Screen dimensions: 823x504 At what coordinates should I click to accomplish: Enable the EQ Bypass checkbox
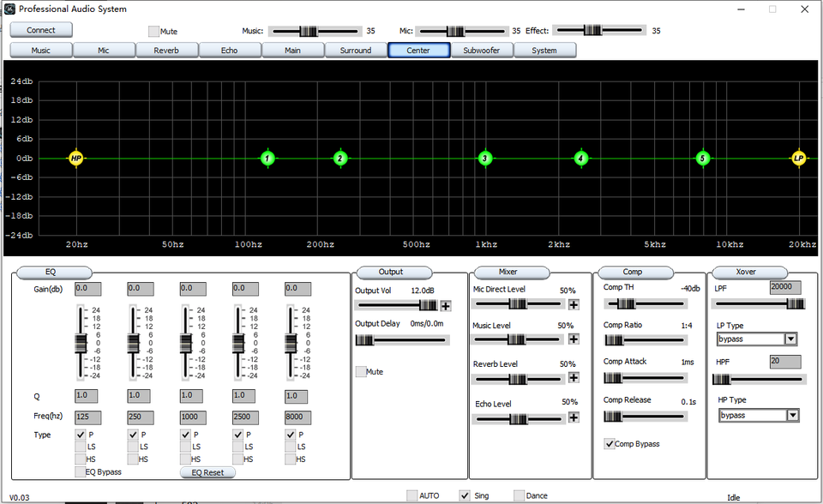[x=81, y=471]
